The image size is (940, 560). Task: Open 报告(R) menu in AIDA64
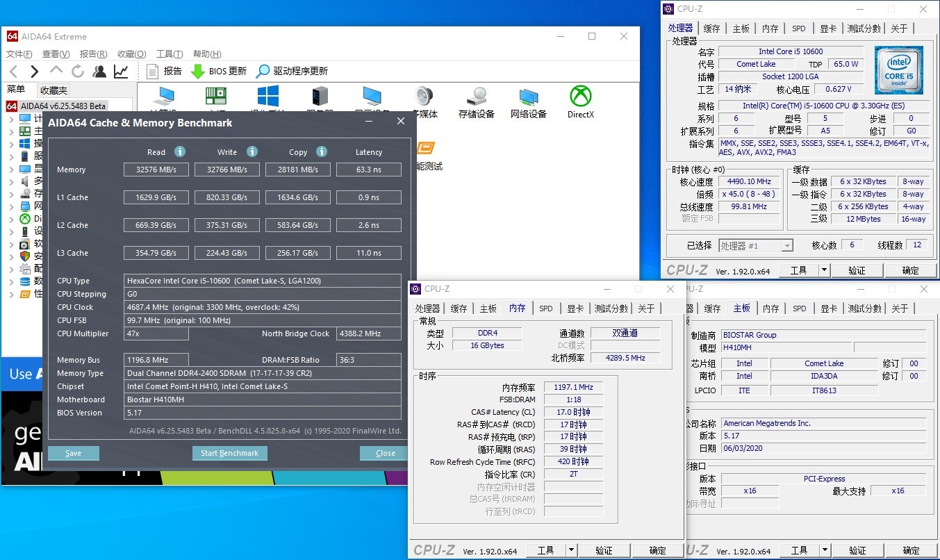pyautogui.click(x=93, y=54)
